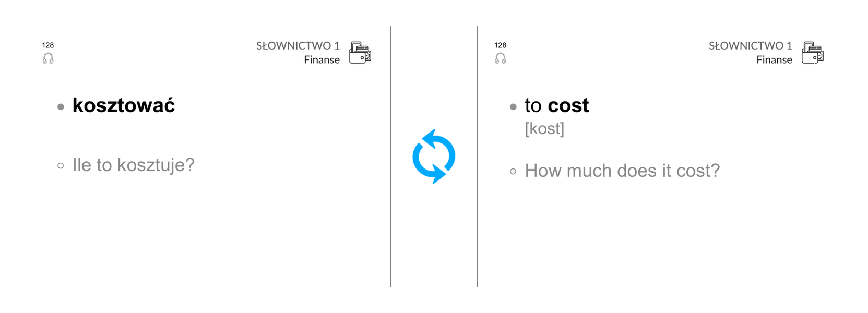Click card number 128 on left card
Screen dimensions: 868x313
pos(48,45)
